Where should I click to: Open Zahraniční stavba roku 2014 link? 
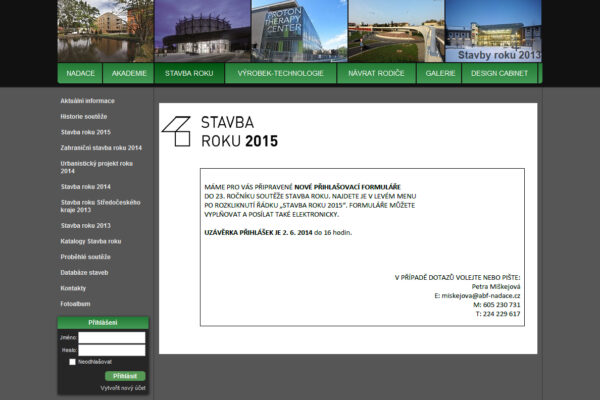tap(101, 148)
